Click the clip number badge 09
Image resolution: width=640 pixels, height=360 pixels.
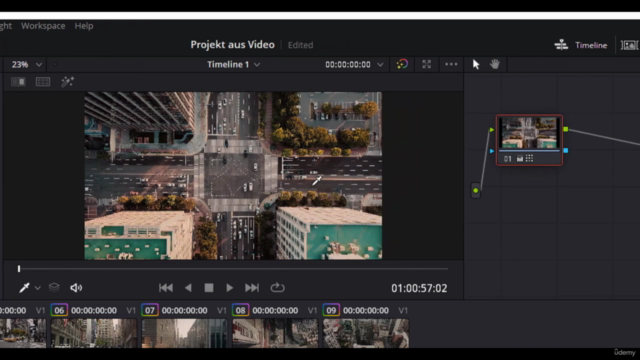pos(331,310)
